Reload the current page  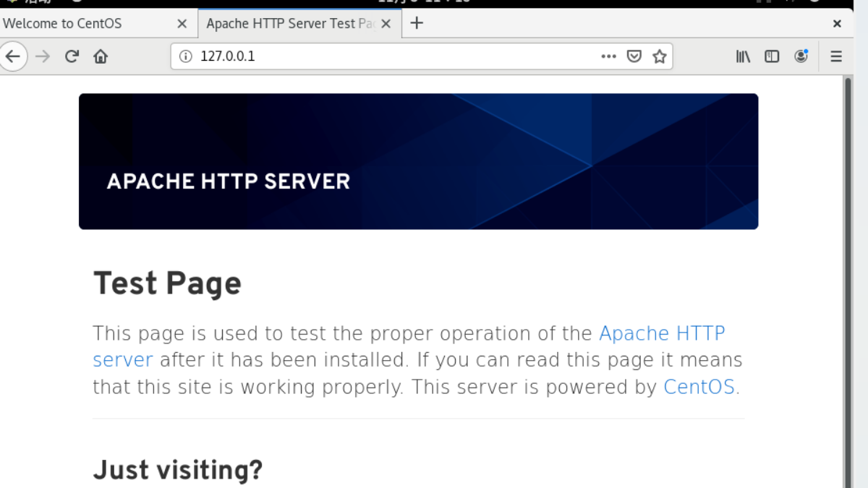[71, 56]
